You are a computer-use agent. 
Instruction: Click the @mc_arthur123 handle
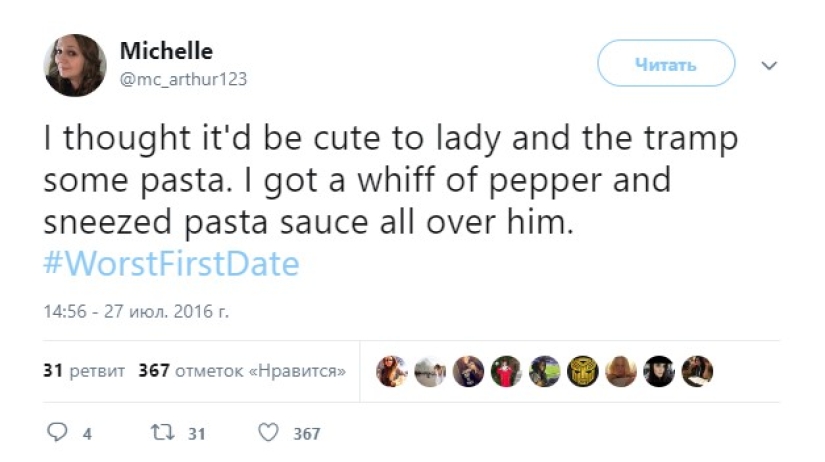pos(183,79)
